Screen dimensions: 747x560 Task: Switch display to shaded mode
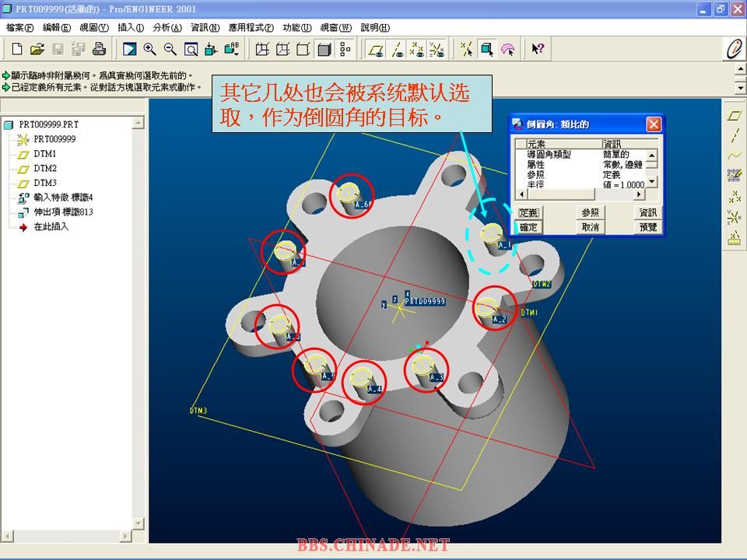(x=324, y=49)
